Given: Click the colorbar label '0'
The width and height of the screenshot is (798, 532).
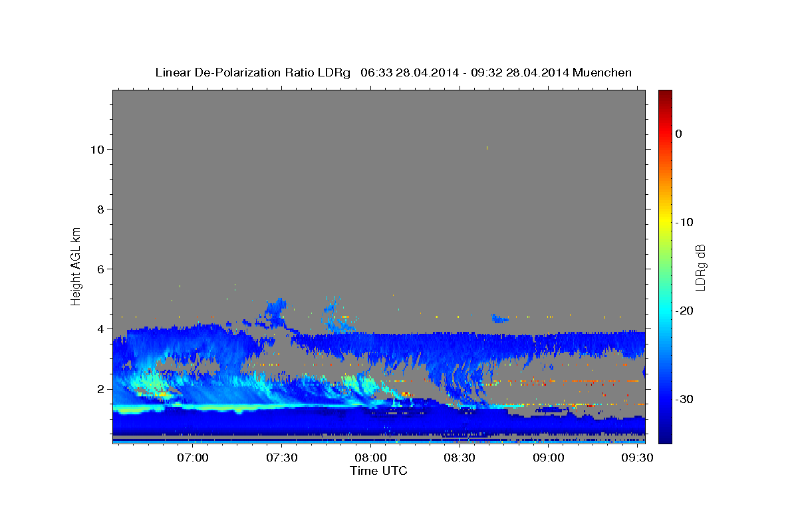Looking at the screenshot, I should pos(679,134).
